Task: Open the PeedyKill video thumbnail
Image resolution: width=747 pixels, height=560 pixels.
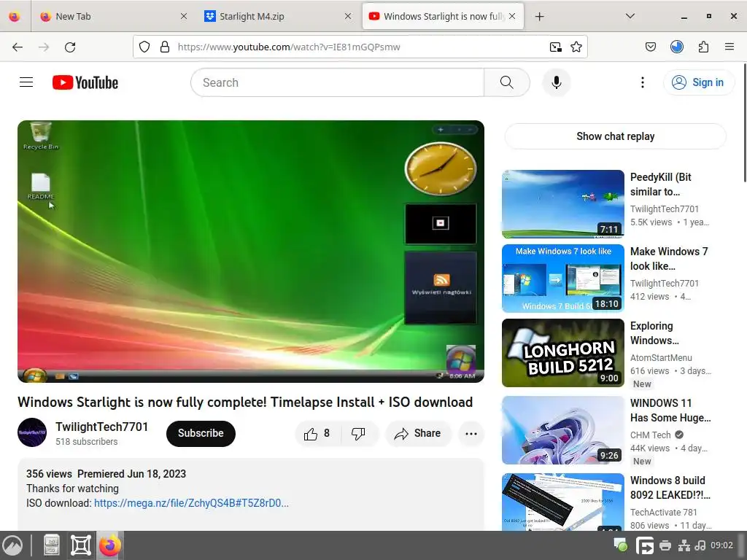Action: 562,204
